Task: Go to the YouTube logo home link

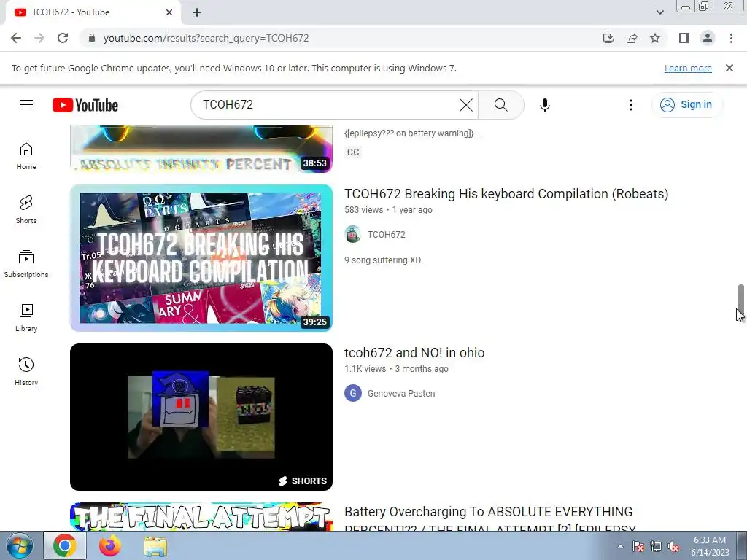Action: click(x=85, y=105)
